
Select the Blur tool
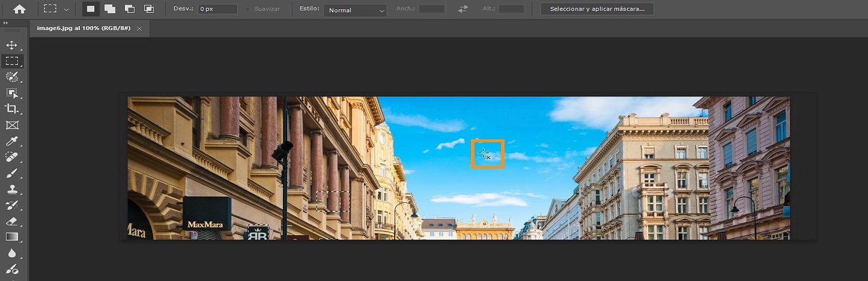click(12, 253)
